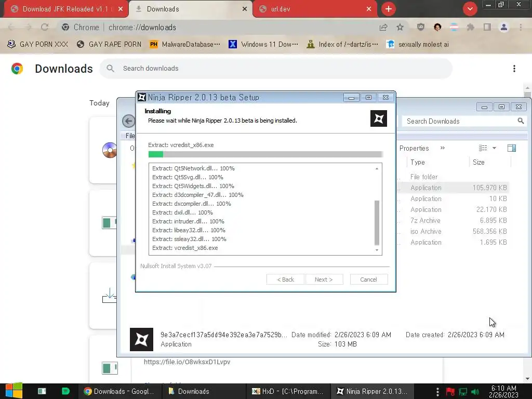Click the https://file.io/O8wksxD1Lvpv download link
The image size is (532, 399).
[187, 362]
